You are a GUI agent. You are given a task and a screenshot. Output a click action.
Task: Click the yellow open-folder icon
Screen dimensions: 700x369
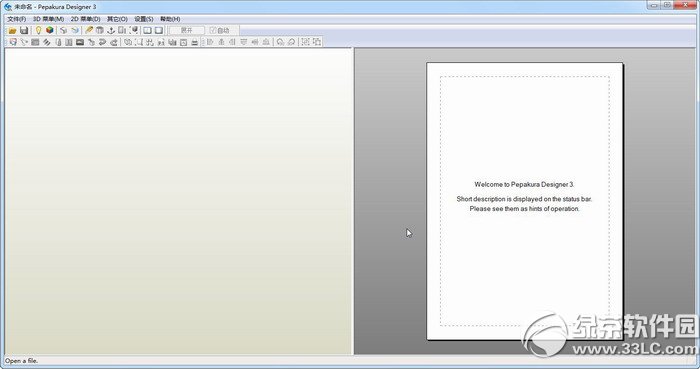pos(12,30)
